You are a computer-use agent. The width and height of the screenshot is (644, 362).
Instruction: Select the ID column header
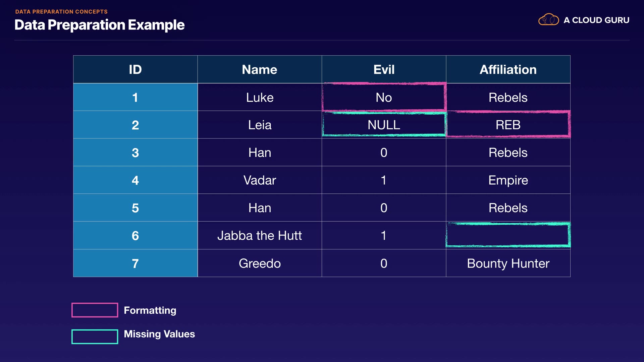coord(135,69)
